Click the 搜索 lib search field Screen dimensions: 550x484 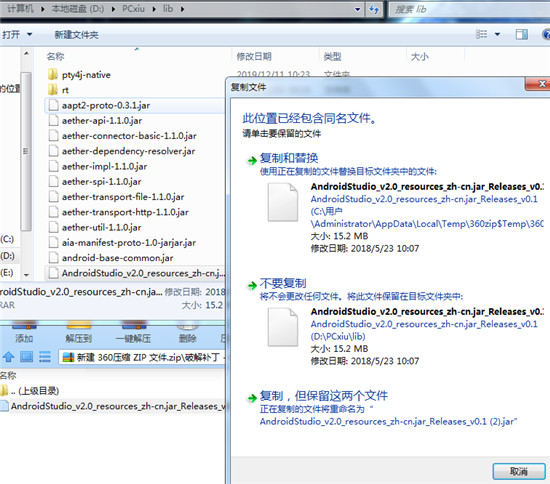pyautogui.click(x=470, y=9)
